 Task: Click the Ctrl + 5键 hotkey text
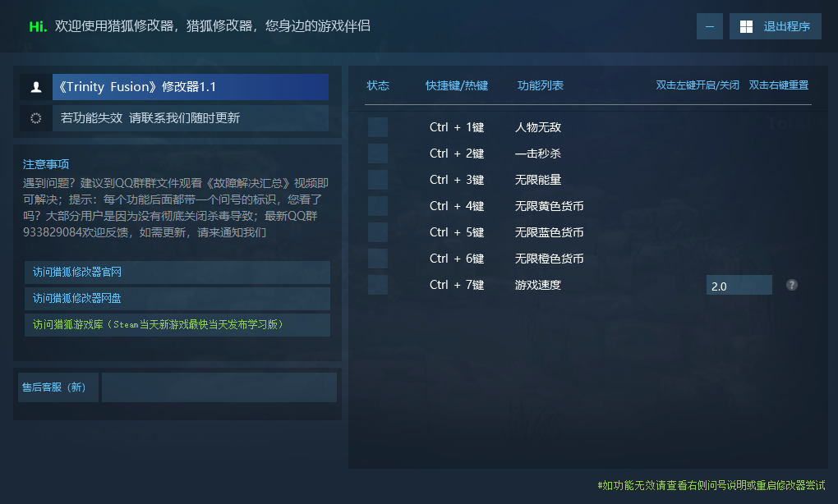tap(457, 232)
